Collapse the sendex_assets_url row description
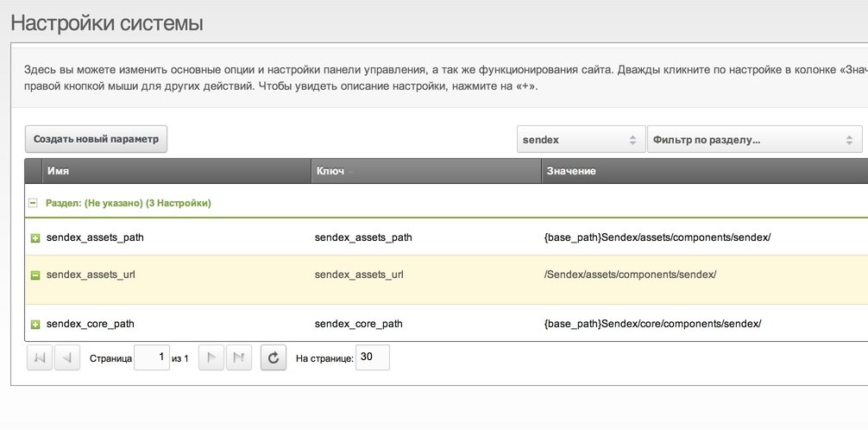Screen dimensions: 868x430 coord(35,275)
